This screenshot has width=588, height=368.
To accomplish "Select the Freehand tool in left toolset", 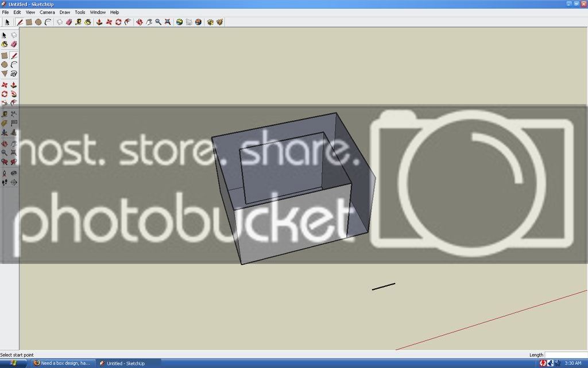I will pyautogui.click(x=14, y=74).
